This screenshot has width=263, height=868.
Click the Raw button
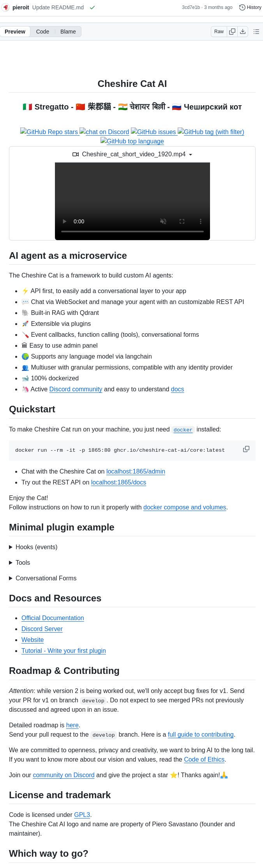click(x=219, y=32)
